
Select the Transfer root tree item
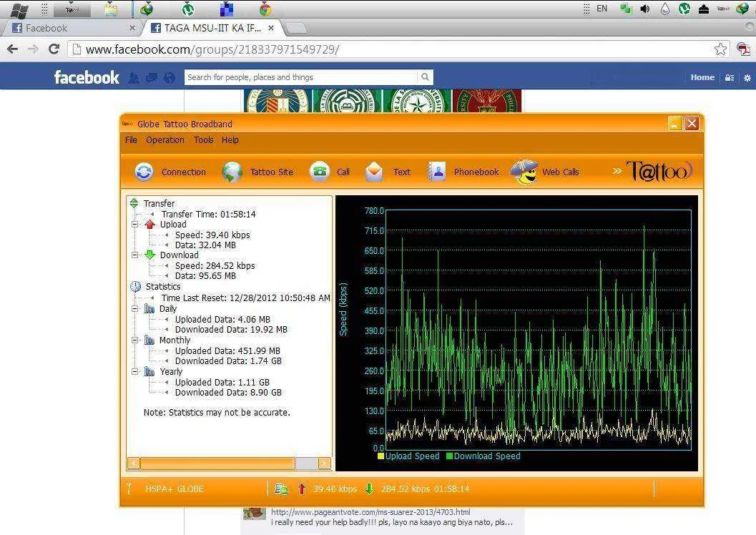[159, 203]
